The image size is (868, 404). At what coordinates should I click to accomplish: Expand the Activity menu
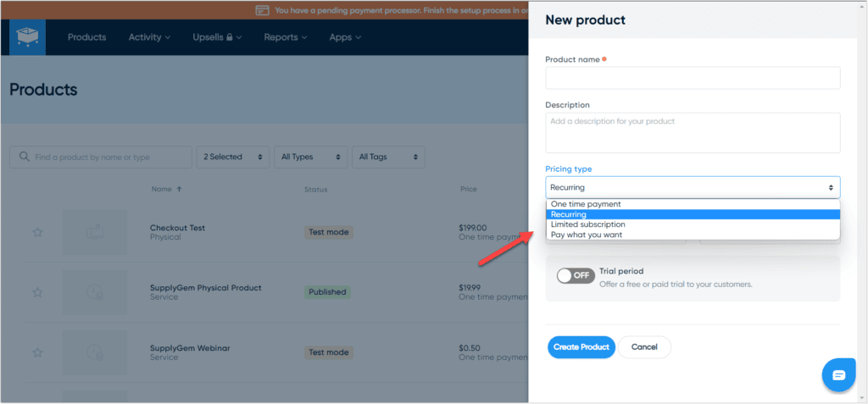click(149, 37)
